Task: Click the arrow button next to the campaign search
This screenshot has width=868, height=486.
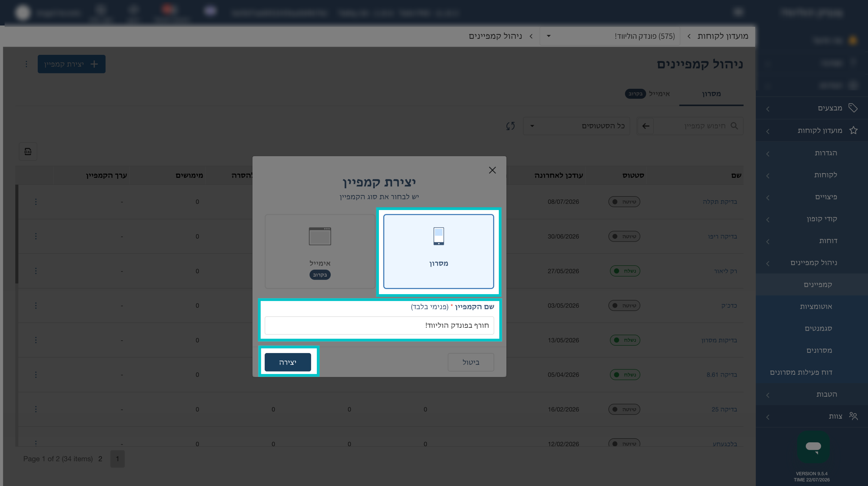Action: pos(646,126)
